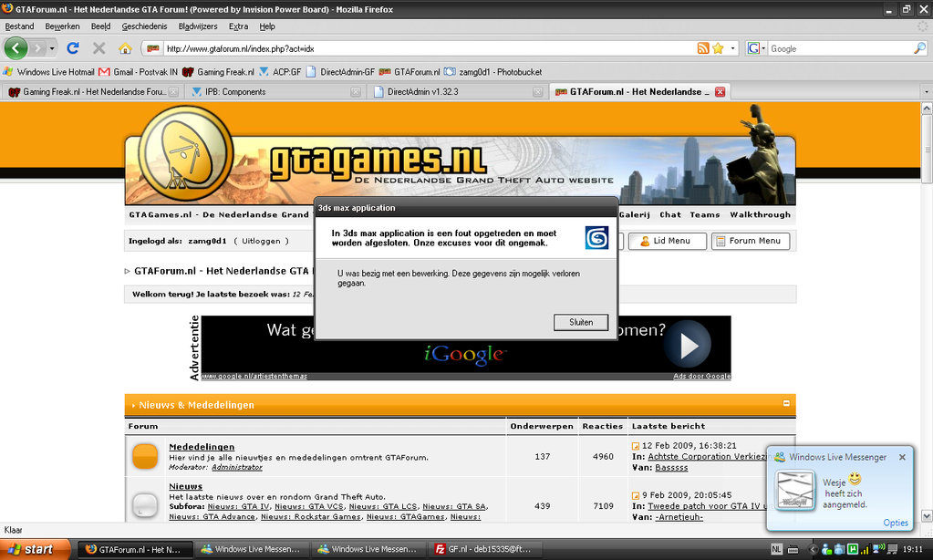The height and width of the screenshot is (560, 933).
Task: Open Gaming Freak.nl bookmark
Action: click(218, 72)
